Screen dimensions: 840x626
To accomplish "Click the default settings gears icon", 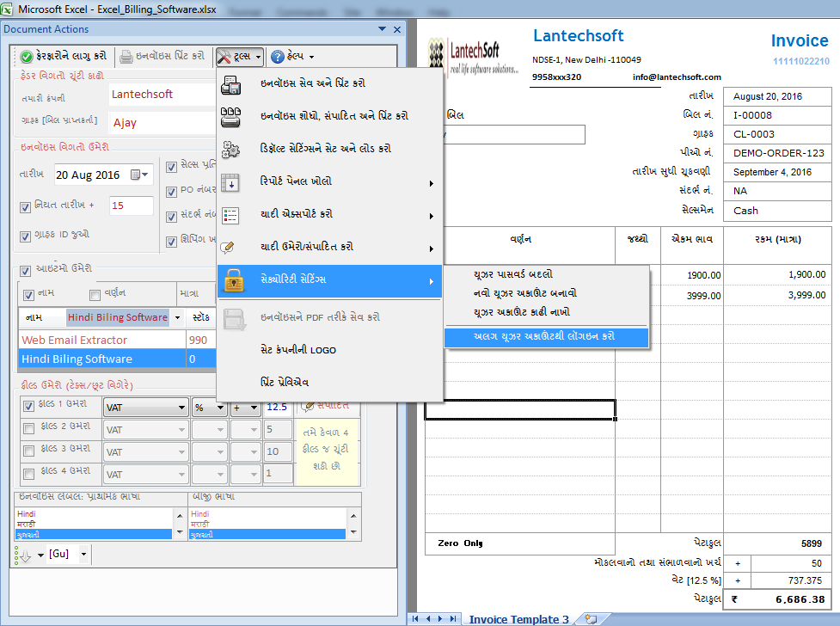I will [231, 150].
